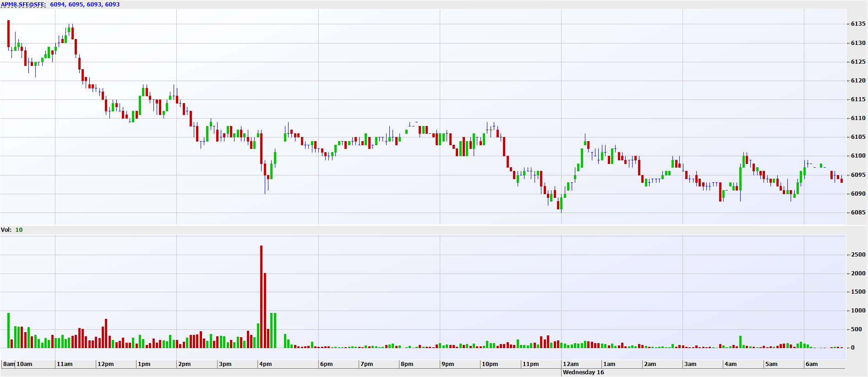Click the OHLC values 6094, 6095, 6093, 6093
The height and width of the screenshot is (377, 868).
pos(85,5)
